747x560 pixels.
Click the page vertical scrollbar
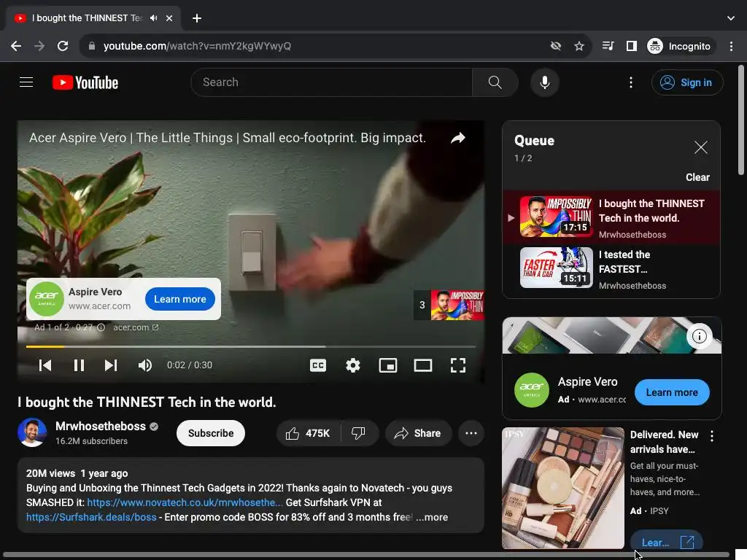click(x=741, y=120)
